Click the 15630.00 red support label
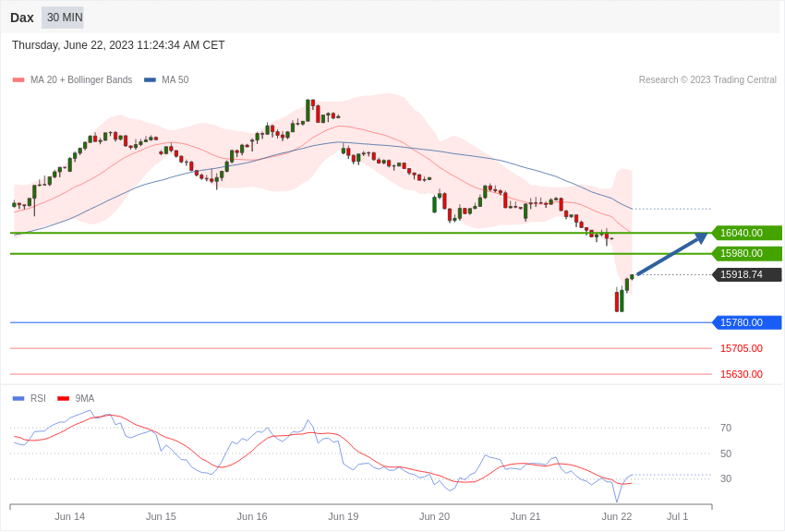The width and height of the screenshot is (785, 532). (741, 374)
